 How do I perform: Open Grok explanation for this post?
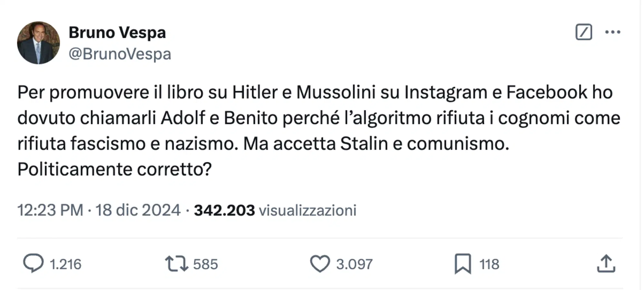[x=584, y=32]
